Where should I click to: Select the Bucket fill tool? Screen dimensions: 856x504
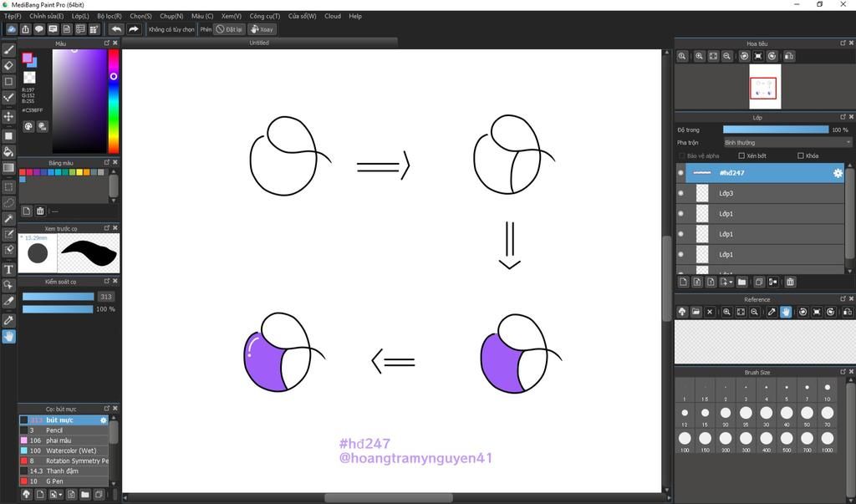(8, 152)
